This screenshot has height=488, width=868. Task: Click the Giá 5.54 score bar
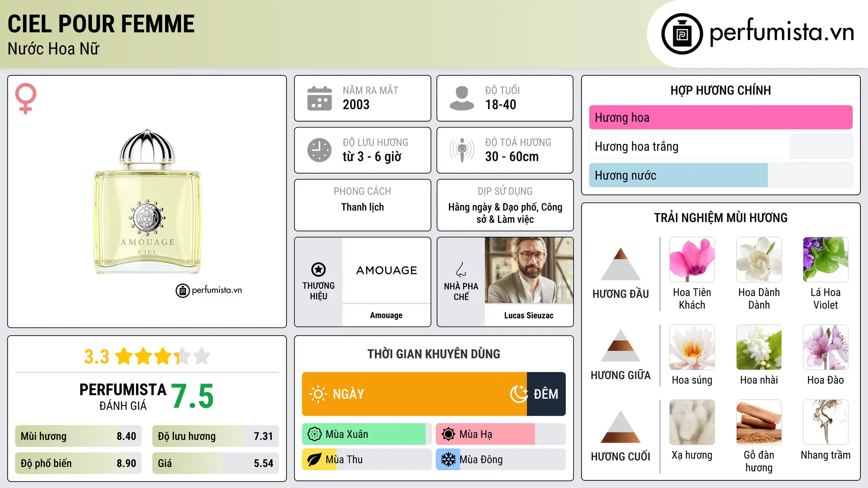pos(215,463)
